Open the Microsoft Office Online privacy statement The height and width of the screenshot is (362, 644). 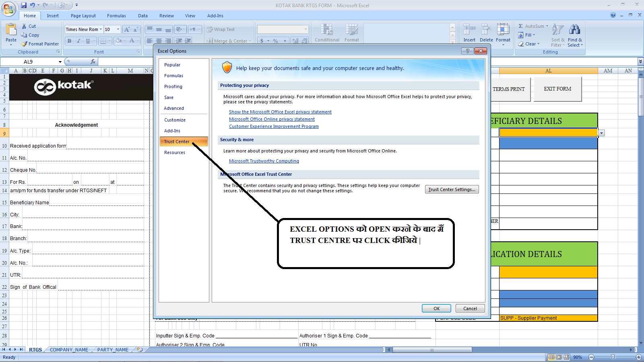tap(272, 119)
